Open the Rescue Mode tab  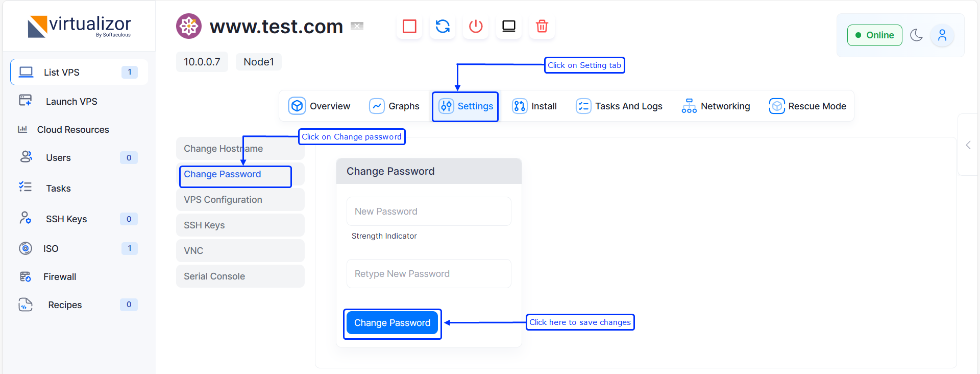[x=807, y=106]
